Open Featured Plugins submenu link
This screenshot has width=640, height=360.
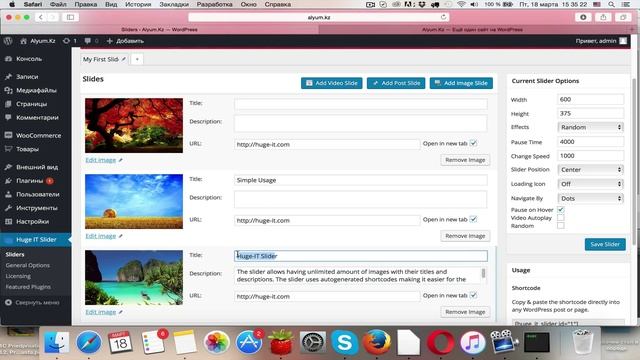(x=28, y=287)
